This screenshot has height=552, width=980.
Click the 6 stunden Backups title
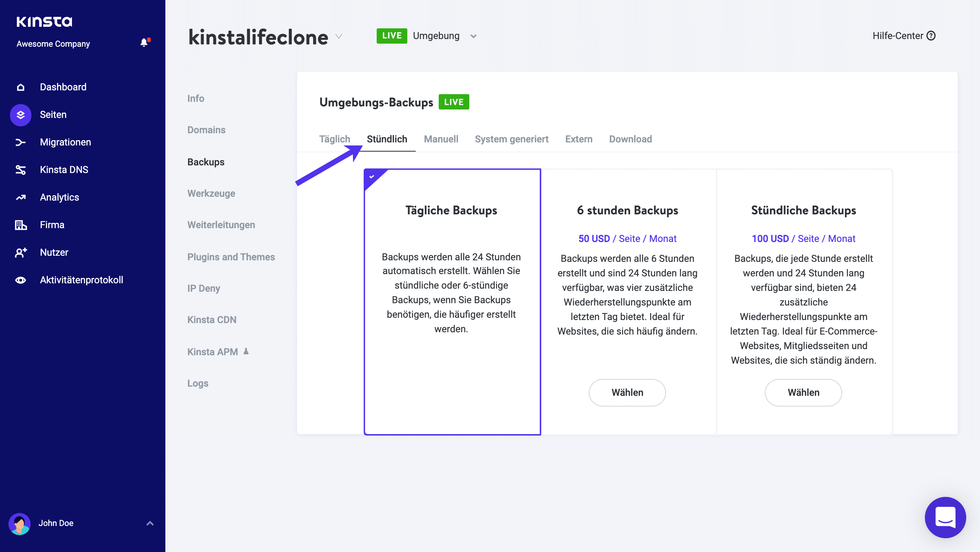coord(627,211)
